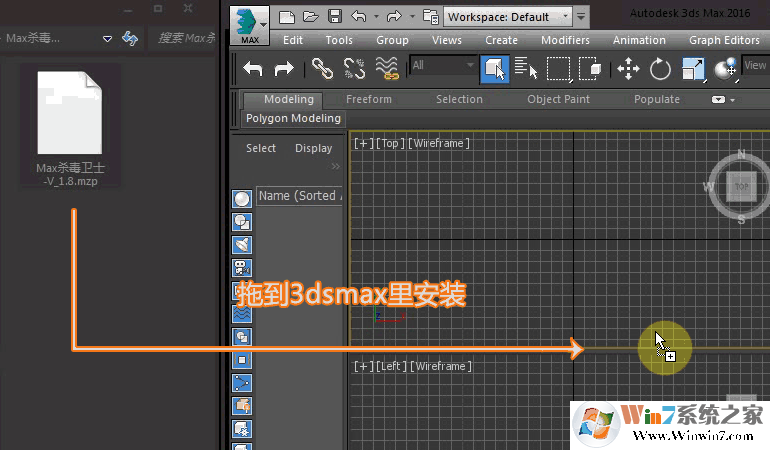The height and width of the screenshot is (450, 770).
Task: Toggle geometry display filter in explorer
Action: (x=242, y=198)
